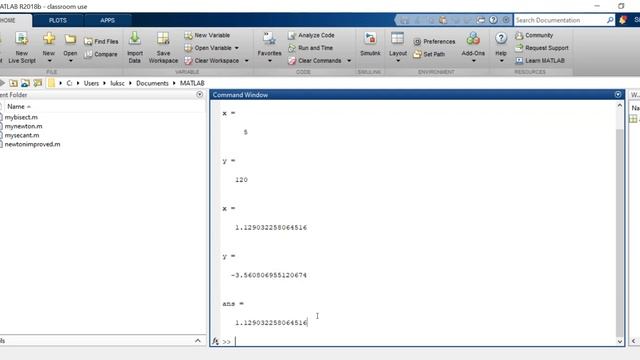
Task: Click luksc in the address path
Action: pyautogui.click(x=118, y=83)
